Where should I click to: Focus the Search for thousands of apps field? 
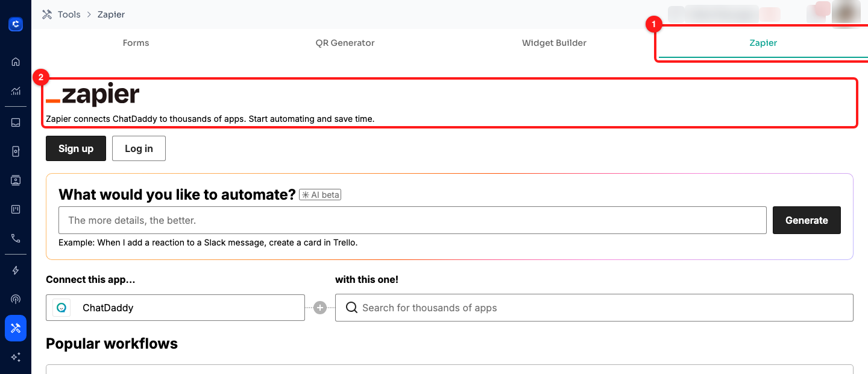594,308
